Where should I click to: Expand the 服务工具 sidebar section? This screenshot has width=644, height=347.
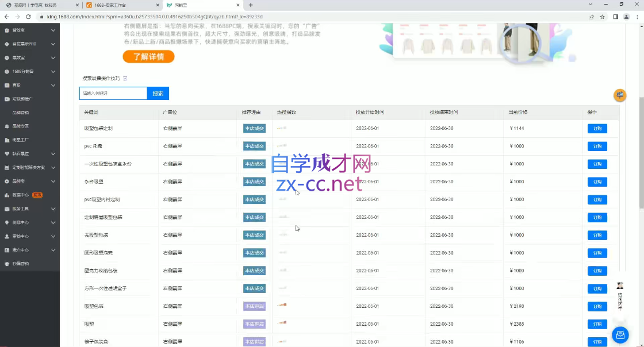pyautogui.click(x=53, y=209)
